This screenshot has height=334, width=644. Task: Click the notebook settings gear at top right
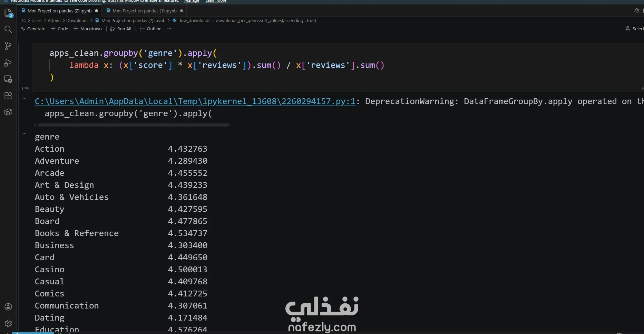(x=637, y=11)
